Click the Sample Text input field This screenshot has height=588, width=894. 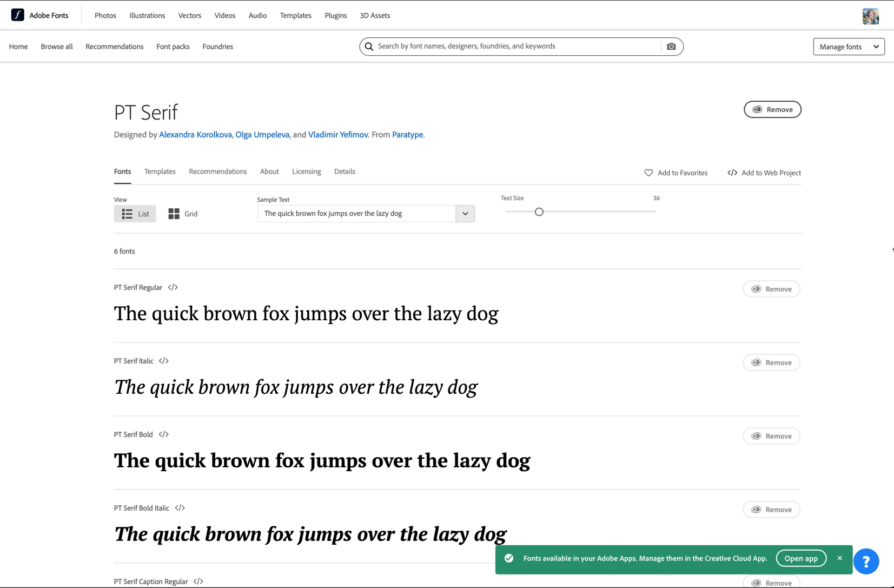(x=356, y=214)
